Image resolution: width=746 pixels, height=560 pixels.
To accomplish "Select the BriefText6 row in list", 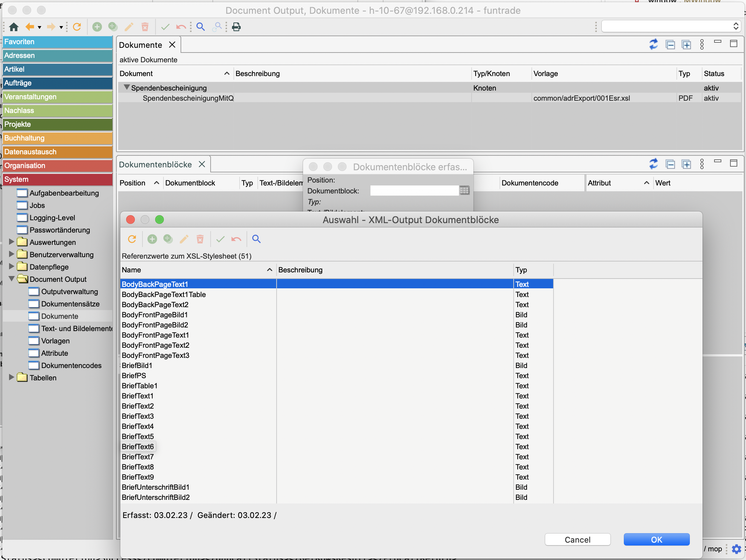I will tap(138, 447).
